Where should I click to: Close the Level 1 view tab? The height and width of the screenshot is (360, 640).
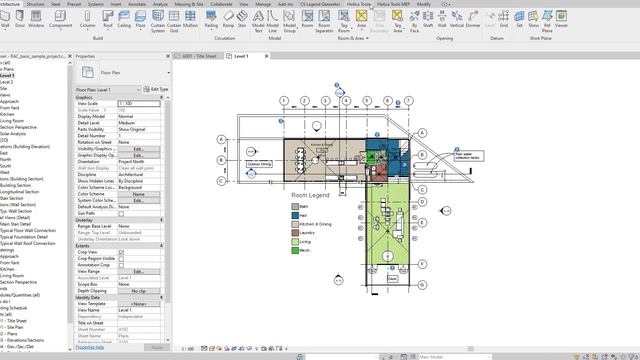267,56
